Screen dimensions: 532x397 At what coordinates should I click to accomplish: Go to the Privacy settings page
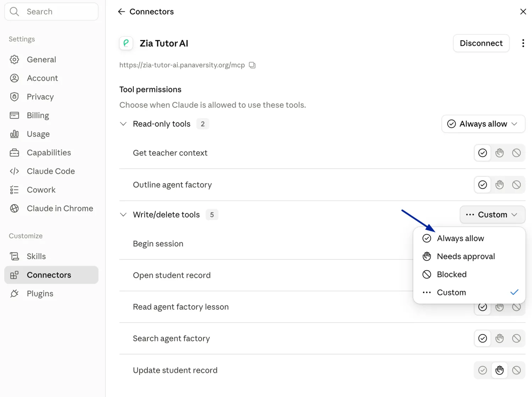[51, 97]
